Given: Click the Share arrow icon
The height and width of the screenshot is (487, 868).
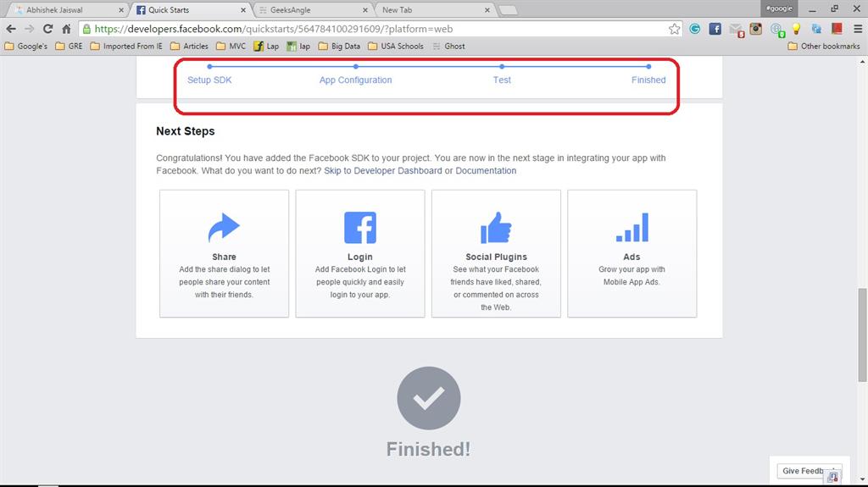Looking at the screenshot, I should (x=224, y=228).
